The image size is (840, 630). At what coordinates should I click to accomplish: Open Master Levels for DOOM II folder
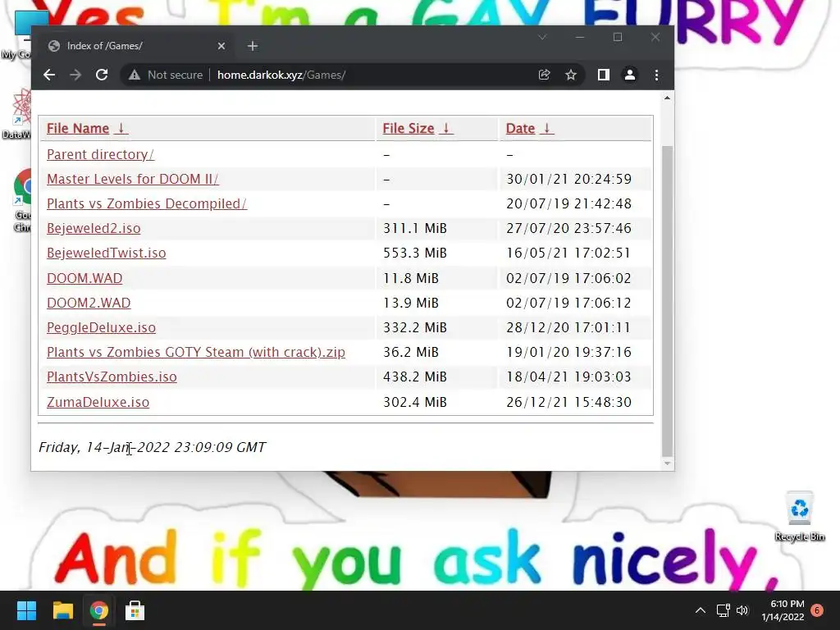tap(132, 179)
